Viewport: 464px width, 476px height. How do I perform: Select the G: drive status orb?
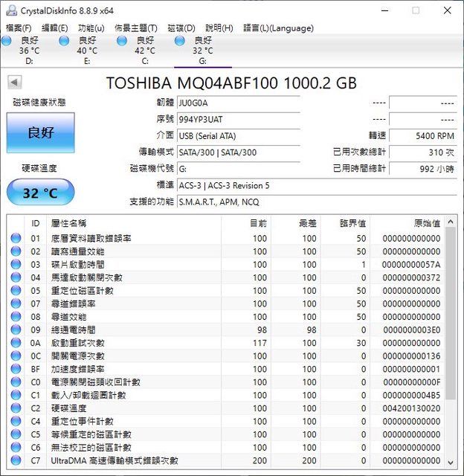pos(181,41)
